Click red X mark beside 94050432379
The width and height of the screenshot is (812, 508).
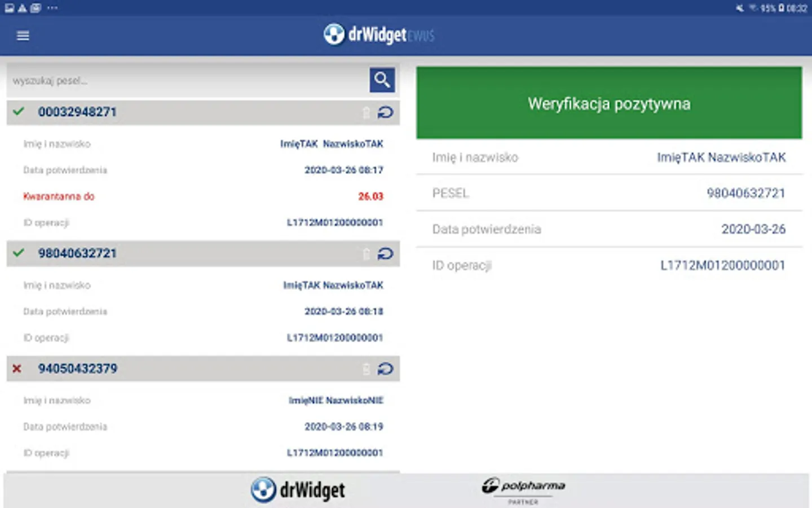click(17, 368)
